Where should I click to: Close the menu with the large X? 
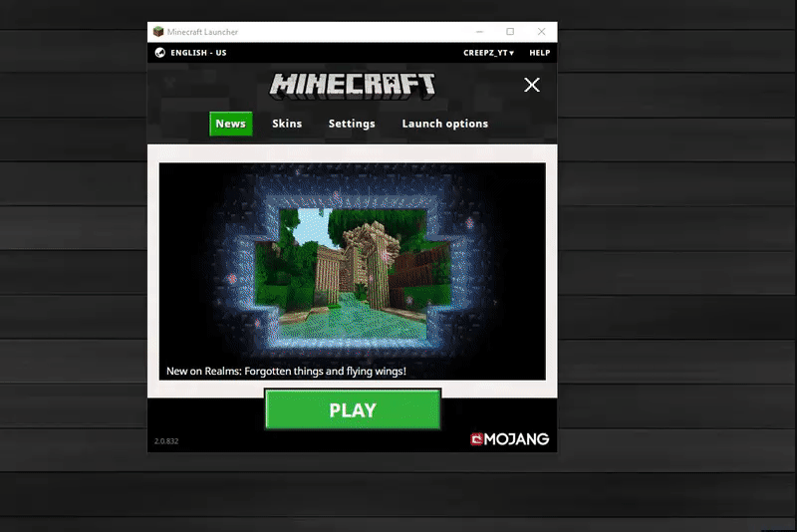coord(532,85)
